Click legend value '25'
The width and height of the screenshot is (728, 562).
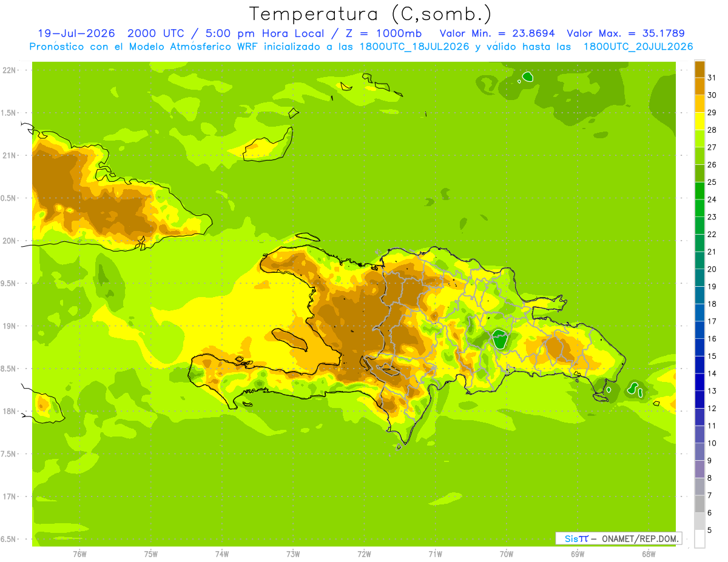coord(712,182)
